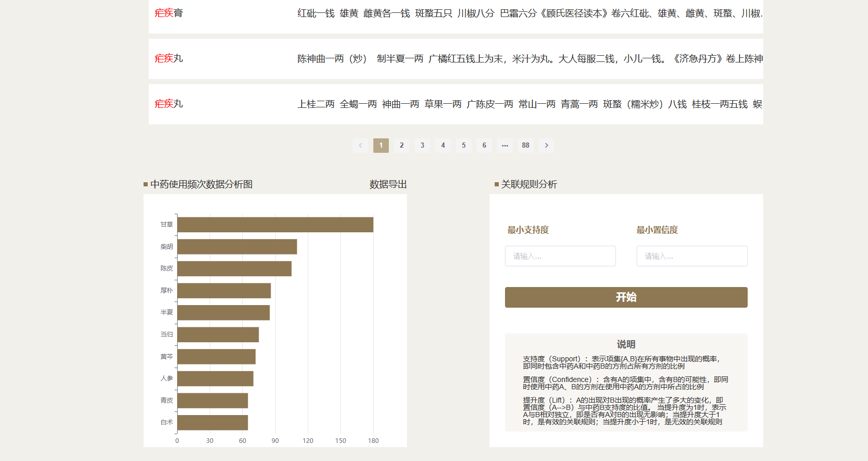Open page 4 of results
The width and height of the screenshot is (868, 461).
443,146
